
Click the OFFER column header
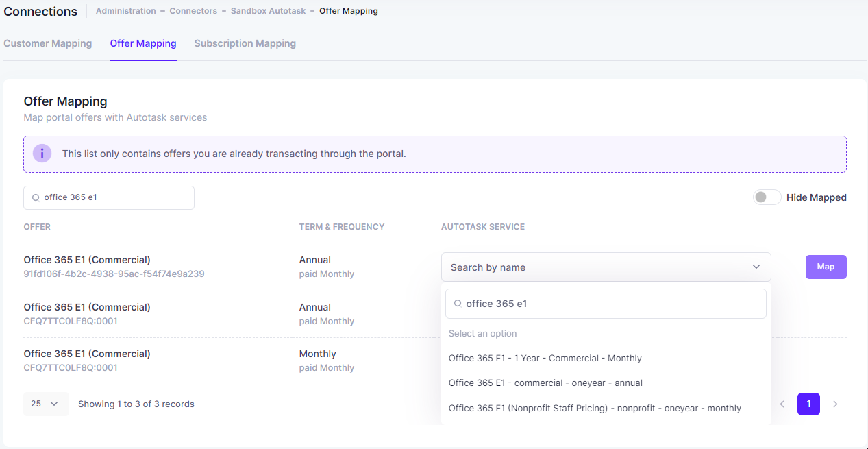tap(37, 227)
